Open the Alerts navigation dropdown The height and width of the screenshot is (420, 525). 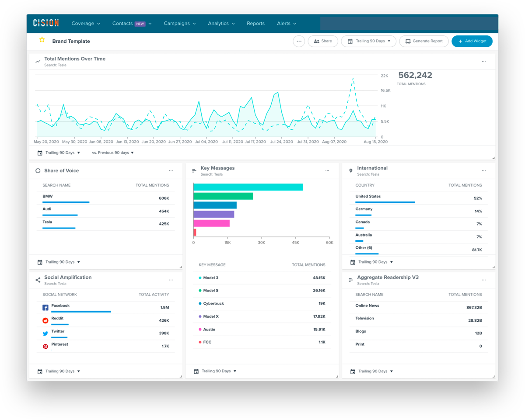[x=287, y=24]
